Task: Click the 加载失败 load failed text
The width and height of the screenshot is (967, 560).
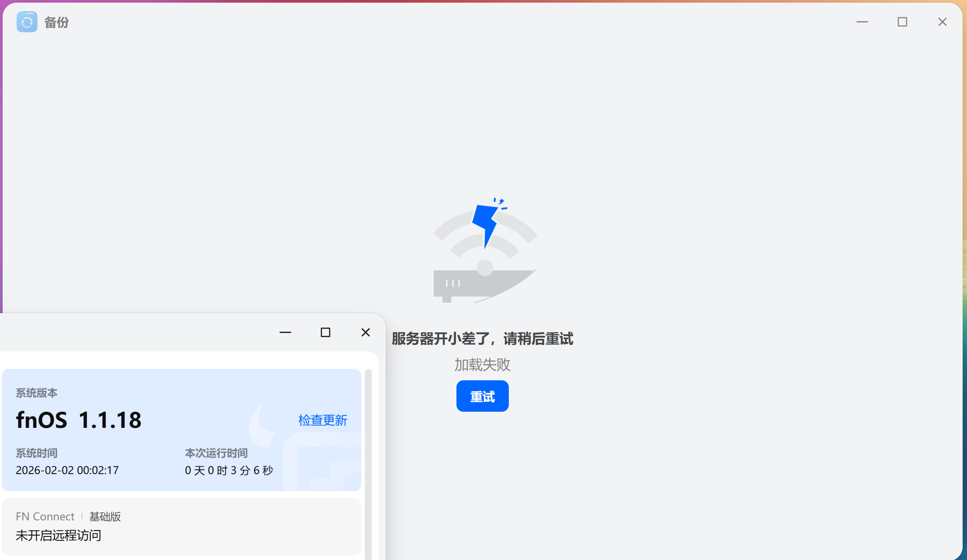Action: [481, 365]
